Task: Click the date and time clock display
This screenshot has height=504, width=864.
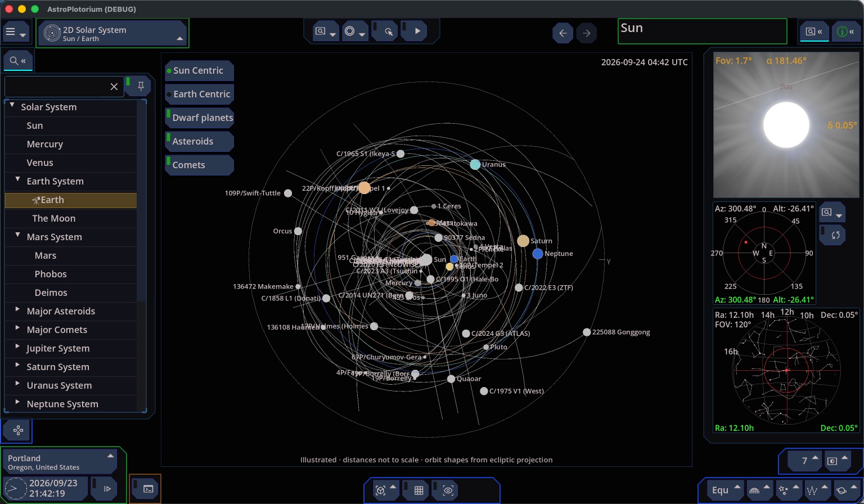Action: pyautogui.click(x=46, y=488)
